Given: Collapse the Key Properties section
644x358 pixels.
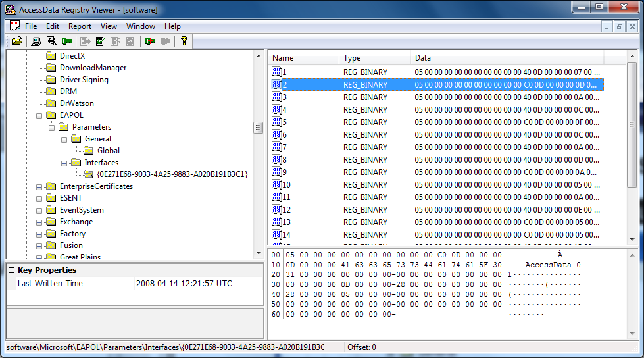Looking at the screenshot, I should 11,270.
